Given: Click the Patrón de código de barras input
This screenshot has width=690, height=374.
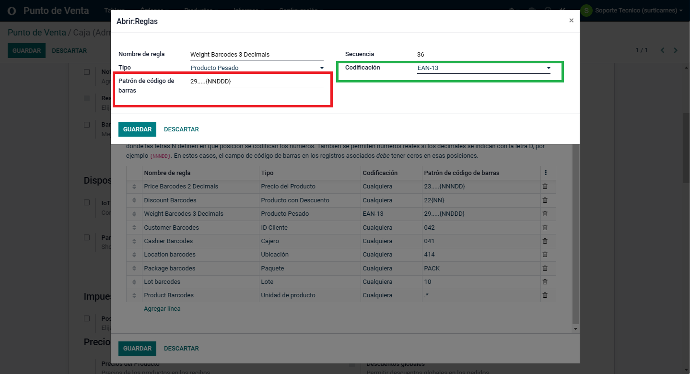Looking at the screenshot, I should click(257, 81).
